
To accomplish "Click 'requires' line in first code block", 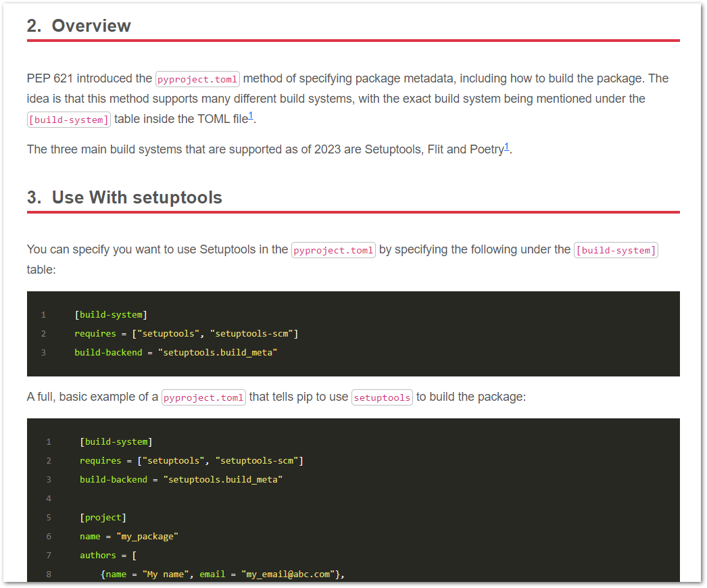I will click(x=186, y=333).
